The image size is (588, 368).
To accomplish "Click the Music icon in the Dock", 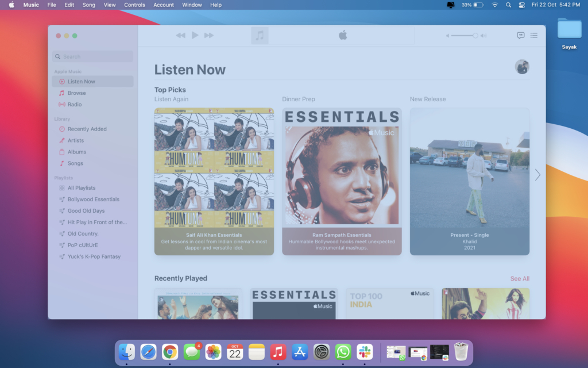I will tap(278, 352).
